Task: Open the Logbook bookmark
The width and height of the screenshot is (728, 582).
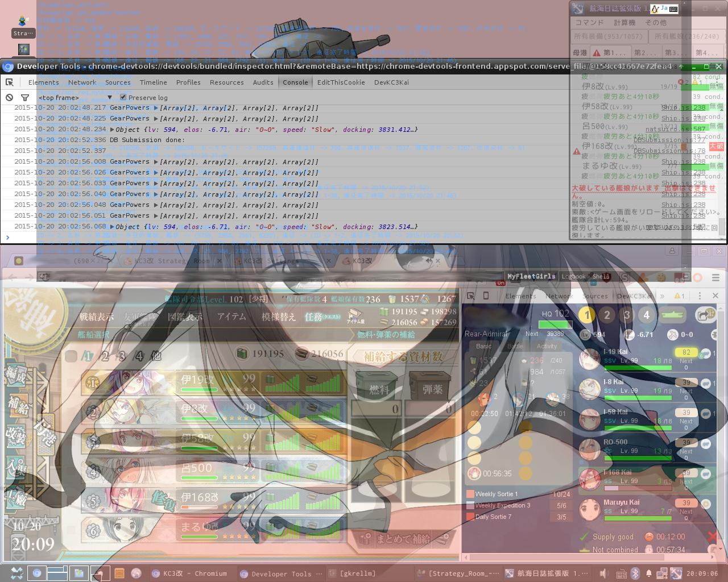Action: tap(573, 276)
